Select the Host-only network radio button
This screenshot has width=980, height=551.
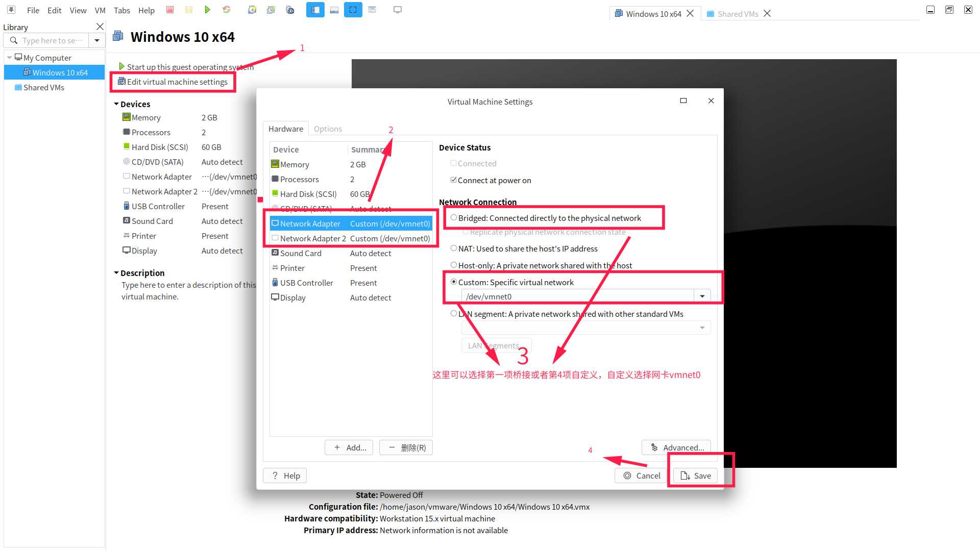click(453, 265)
